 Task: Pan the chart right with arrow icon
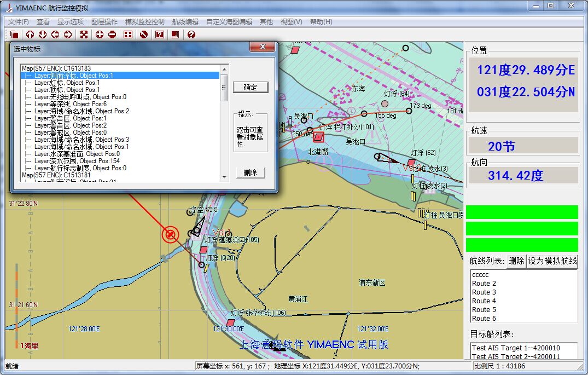tap(68, 34)
